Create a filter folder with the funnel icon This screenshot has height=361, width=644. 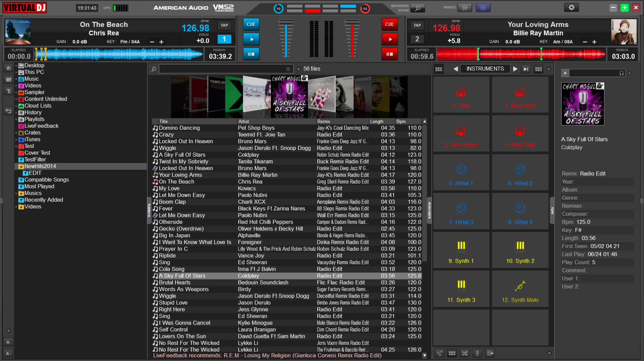pyautogui.click(x=8, y=91)
